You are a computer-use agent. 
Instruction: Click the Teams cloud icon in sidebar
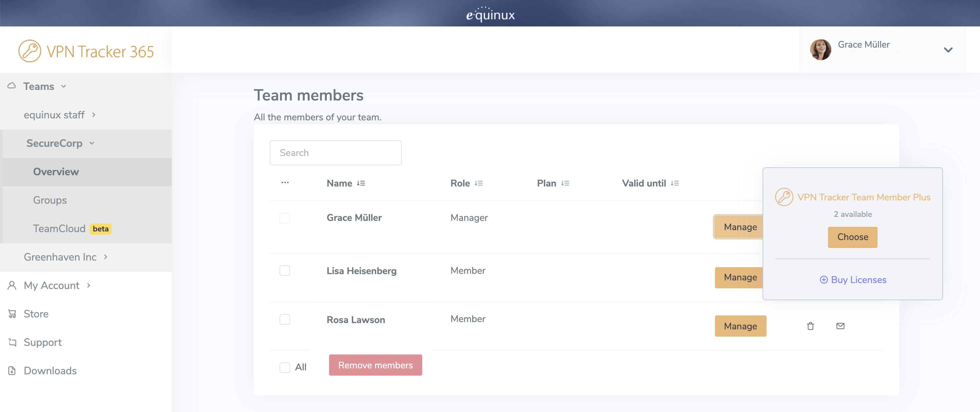pyautogui.click(x=12, y=86)
